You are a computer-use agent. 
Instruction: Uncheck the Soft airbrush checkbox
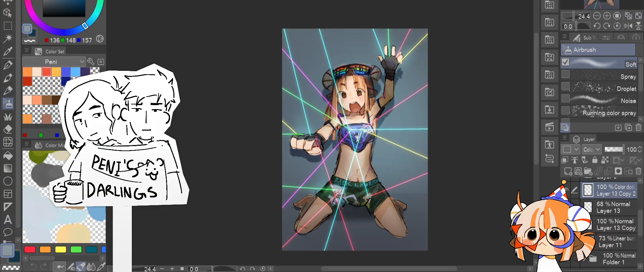[566, 62]
